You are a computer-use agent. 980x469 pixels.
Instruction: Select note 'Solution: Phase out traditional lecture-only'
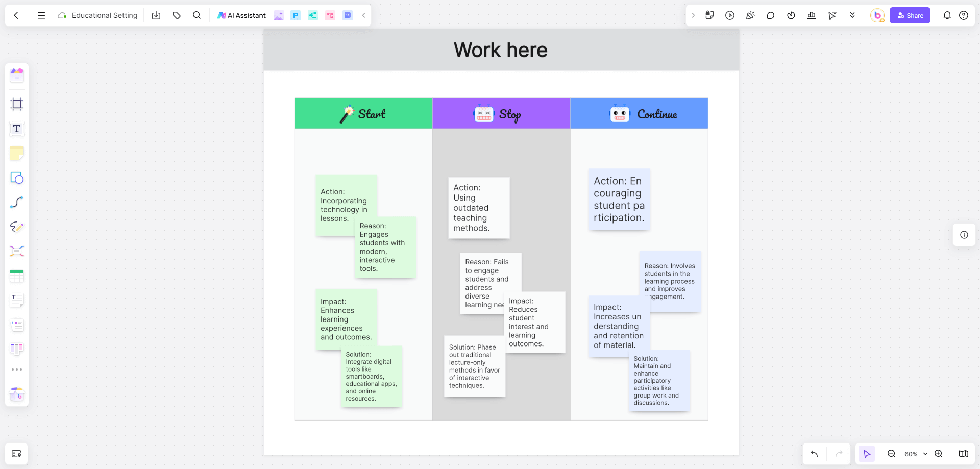coord(475,366)
